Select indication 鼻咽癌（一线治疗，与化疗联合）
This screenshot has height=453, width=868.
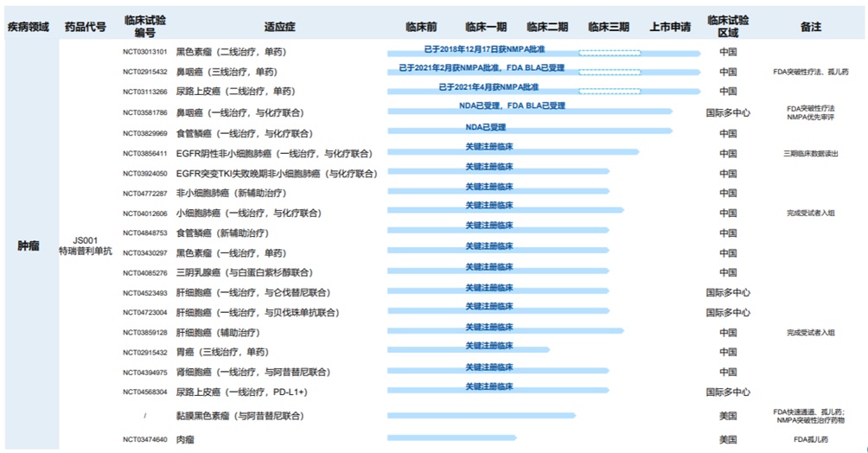[240, 112]
